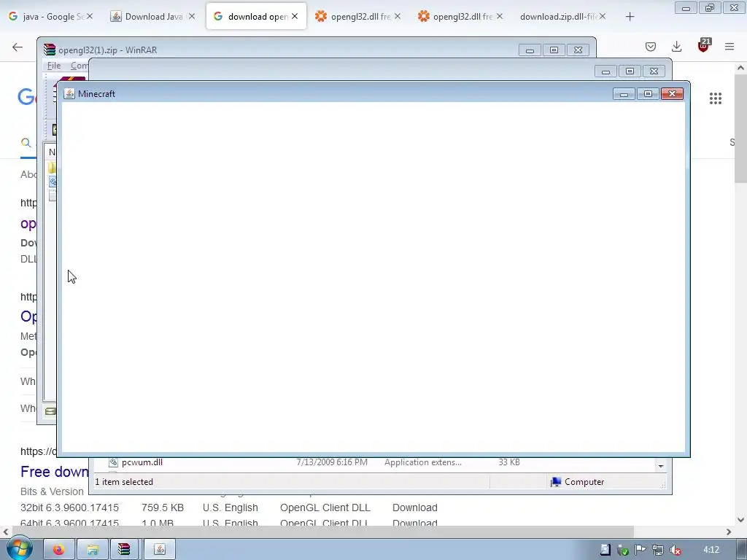Viewport: 747px width, 560px height.
Task: Switch to the Download Java tab
Action: point(153,17)
